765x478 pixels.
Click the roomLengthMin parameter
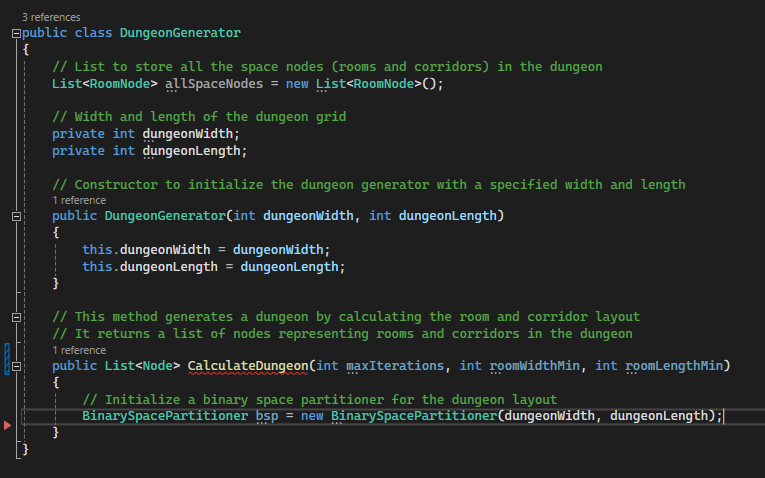pyautogui.click(x=674, y=366)
